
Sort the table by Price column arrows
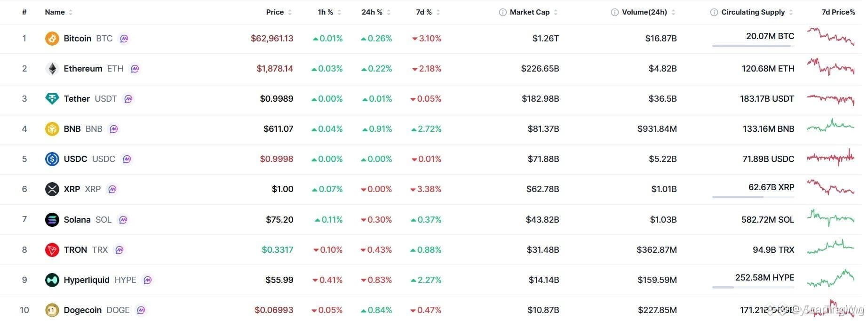click(x=290, y=12)
